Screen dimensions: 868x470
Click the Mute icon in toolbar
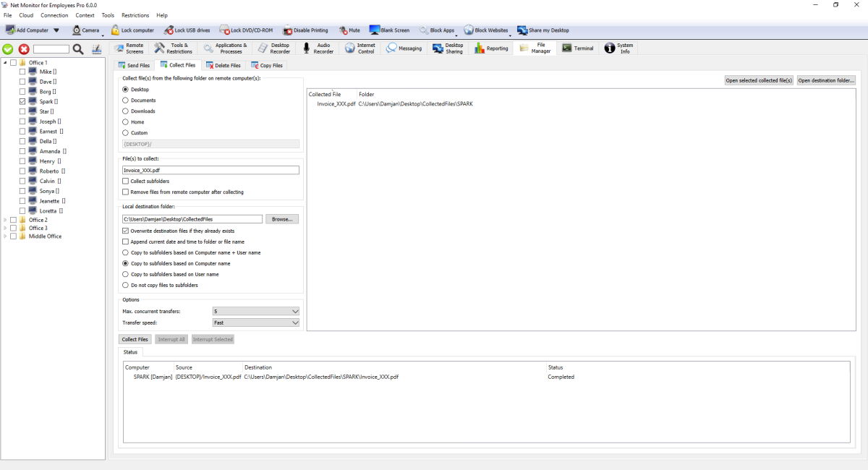tap(344, 30)
